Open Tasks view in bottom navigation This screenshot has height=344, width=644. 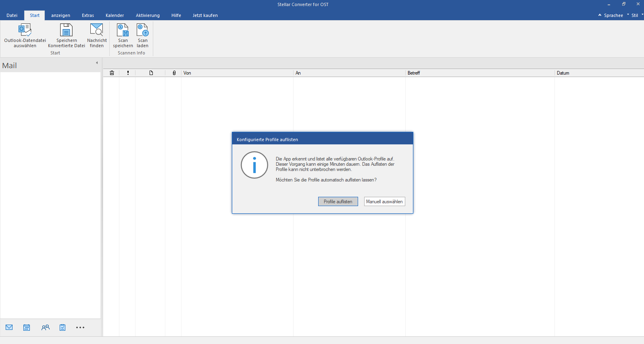[x=63, y=327]
